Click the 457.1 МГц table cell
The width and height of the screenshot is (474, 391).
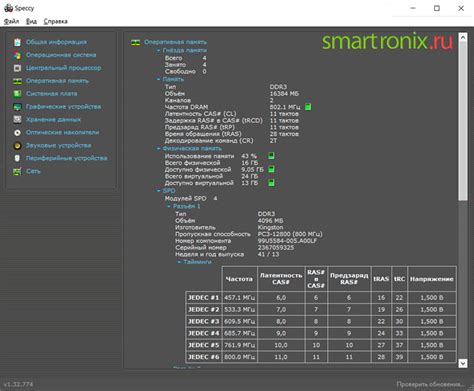pyautogui.click(x=239, y=298)
